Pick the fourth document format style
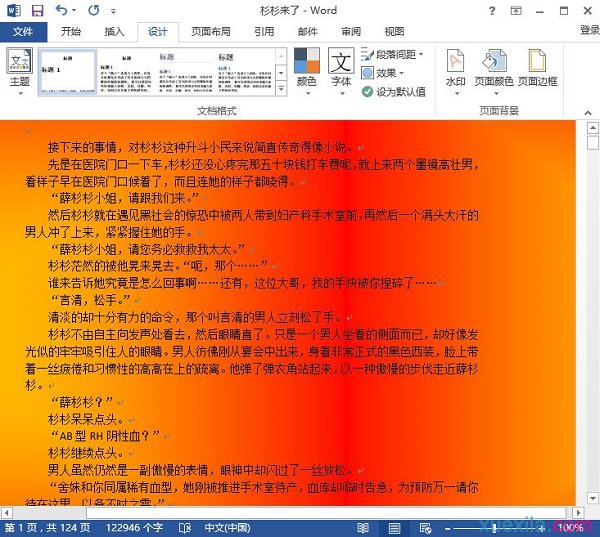 coord(245,73)
